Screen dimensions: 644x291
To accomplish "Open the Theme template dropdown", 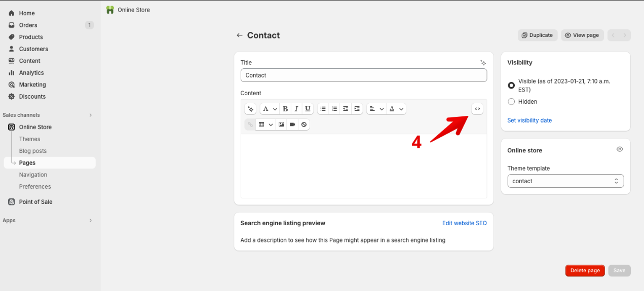I will [x=565, y=181].
